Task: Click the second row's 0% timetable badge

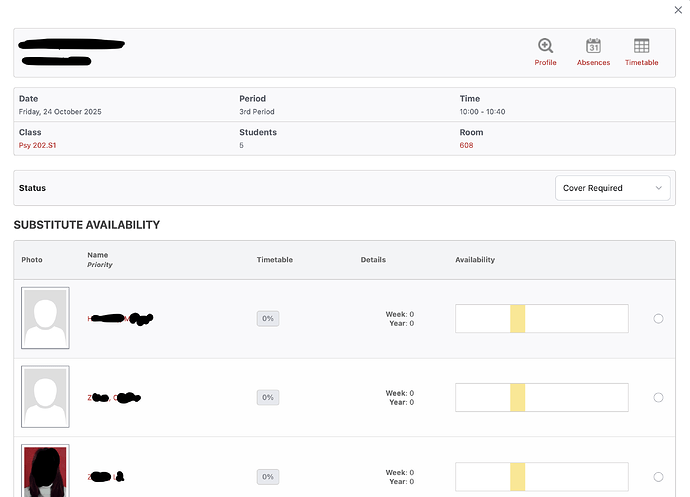Action: click(x=267, y=397)
